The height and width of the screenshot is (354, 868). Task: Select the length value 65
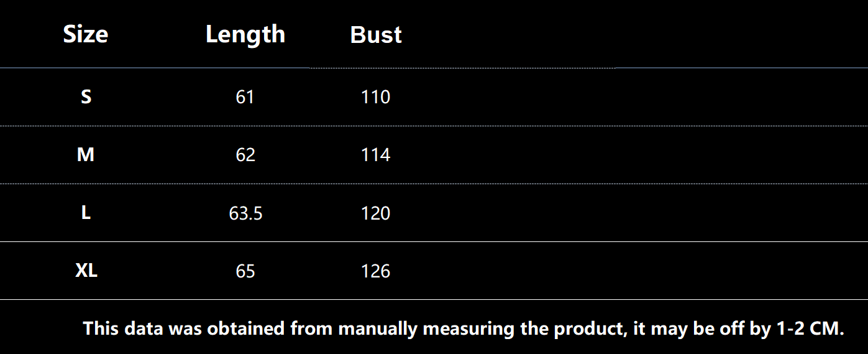[245, 271]
